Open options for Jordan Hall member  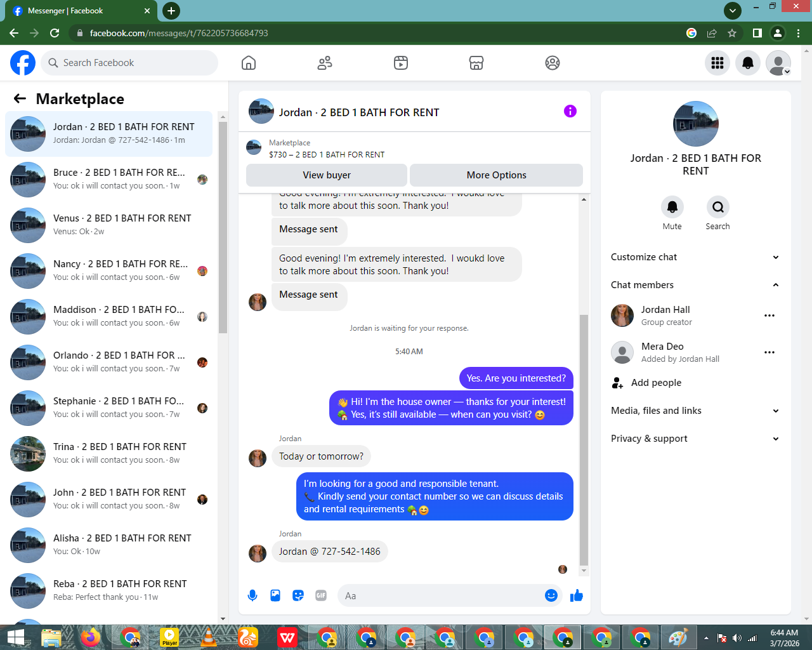769,315
